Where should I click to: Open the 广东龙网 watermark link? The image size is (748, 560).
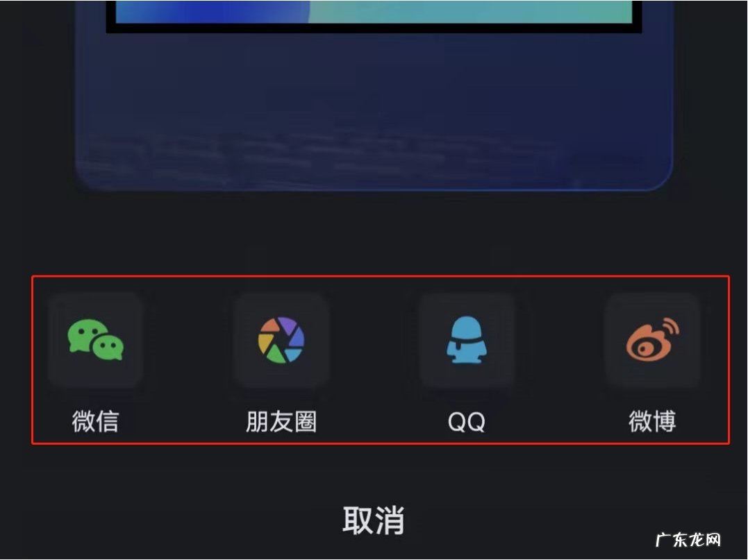(688, 540)
